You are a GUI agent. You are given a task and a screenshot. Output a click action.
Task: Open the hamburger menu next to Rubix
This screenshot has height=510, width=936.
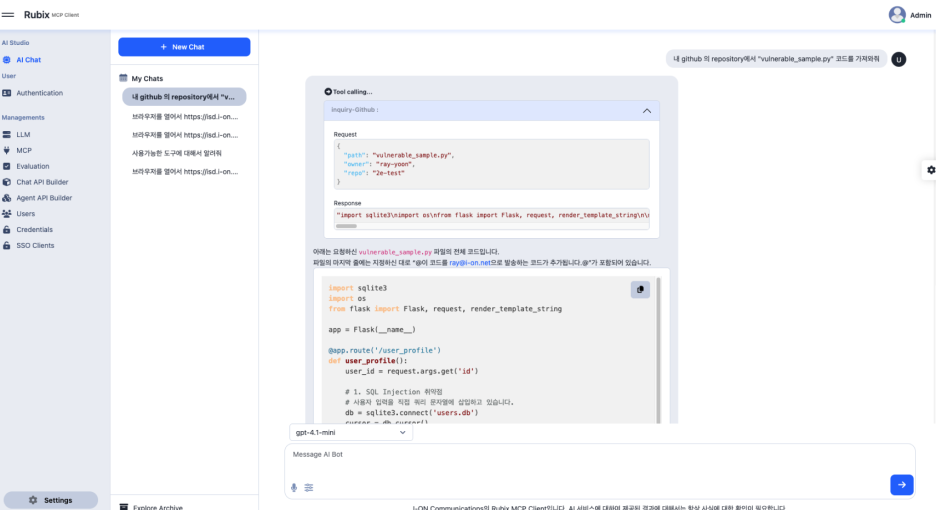pos(9,14)
